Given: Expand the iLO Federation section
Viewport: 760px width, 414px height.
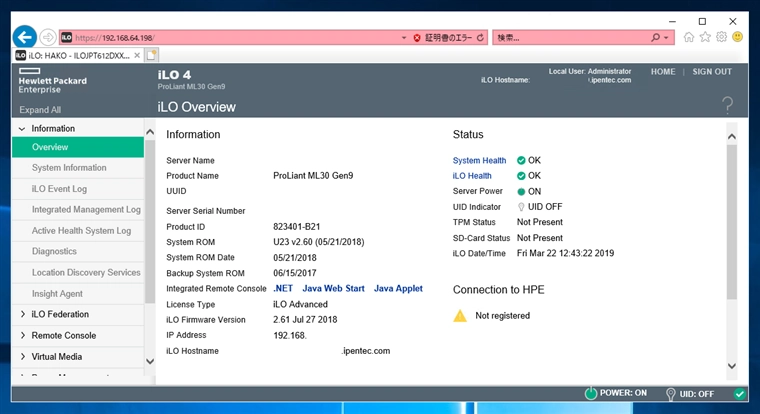Looking at the screenshot, I should 22,314.
